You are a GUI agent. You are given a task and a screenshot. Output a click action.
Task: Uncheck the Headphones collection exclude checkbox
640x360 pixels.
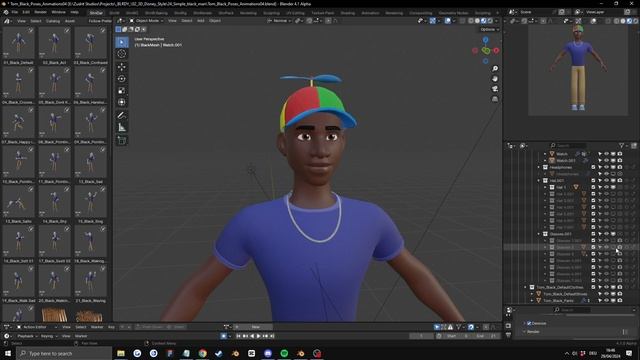tap(593, 167)
